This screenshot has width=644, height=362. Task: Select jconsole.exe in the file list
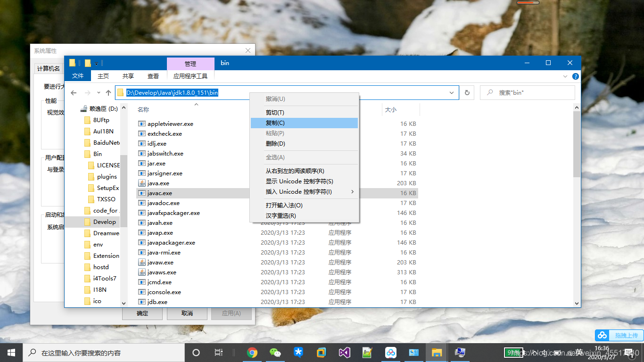[x=164, y=292]
